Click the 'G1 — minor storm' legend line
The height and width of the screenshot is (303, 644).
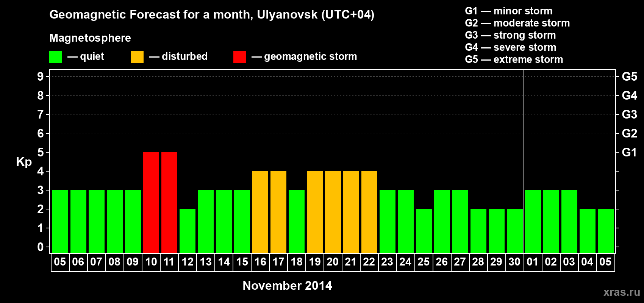point(509,11)
